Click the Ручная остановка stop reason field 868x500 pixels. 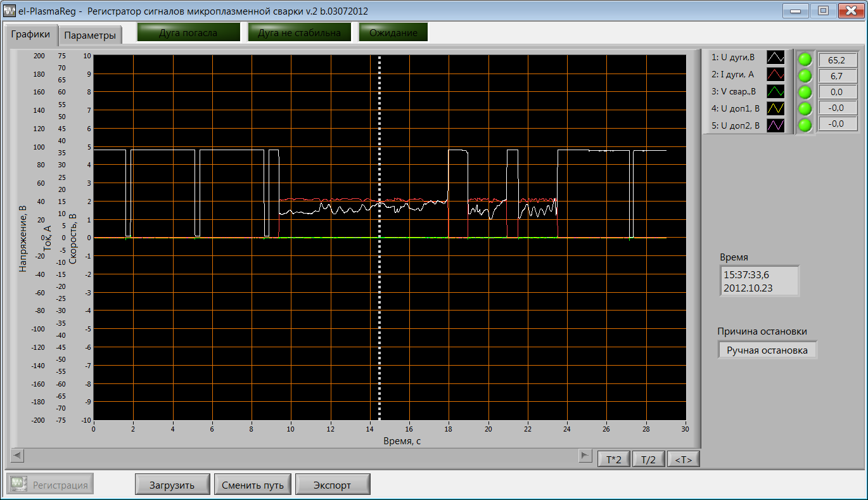pos(767,350)
